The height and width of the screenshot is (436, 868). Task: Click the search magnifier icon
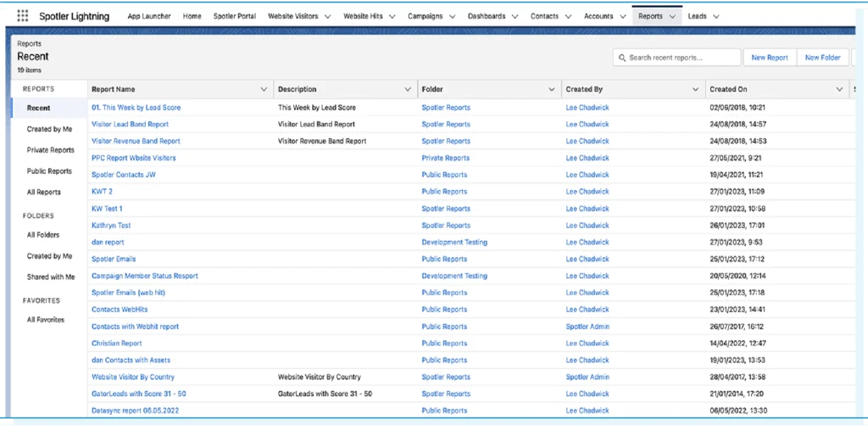pyautogui.click(x=622, y=58)
